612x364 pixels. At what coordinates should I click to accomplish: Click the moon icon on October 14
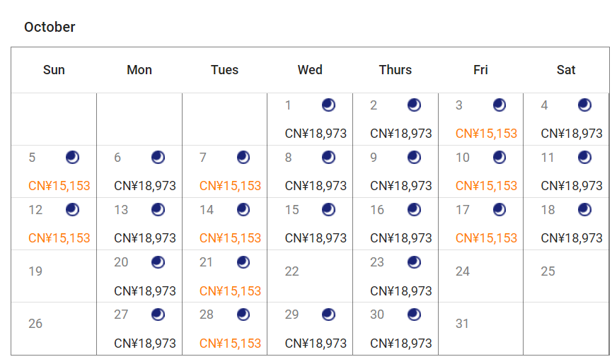point(243,210)
